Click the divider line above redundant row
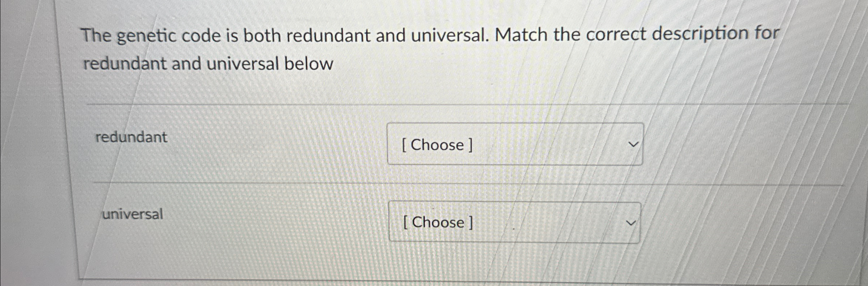Screen dimensions: 868x286 point(398,104)
